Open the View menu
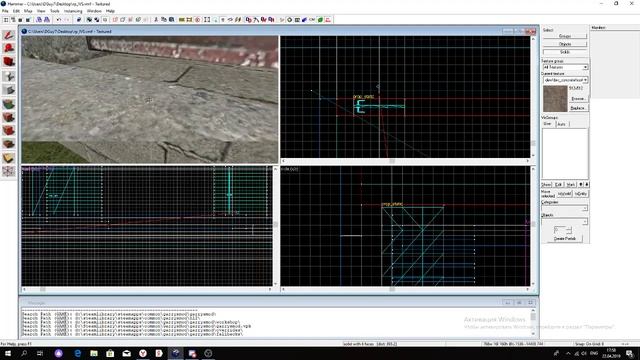 pyautogui.click(x=41, y=11)
